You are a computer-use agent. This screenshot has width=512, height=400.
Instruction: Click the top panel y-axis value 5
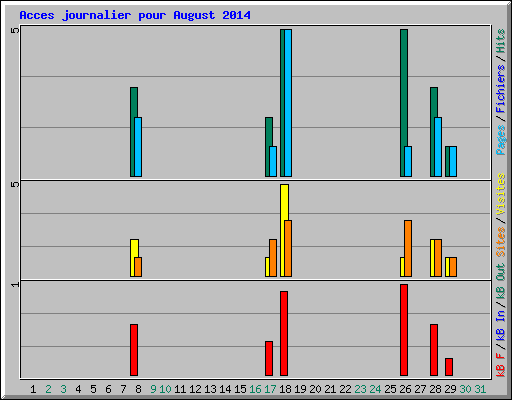tap(15, 30)
